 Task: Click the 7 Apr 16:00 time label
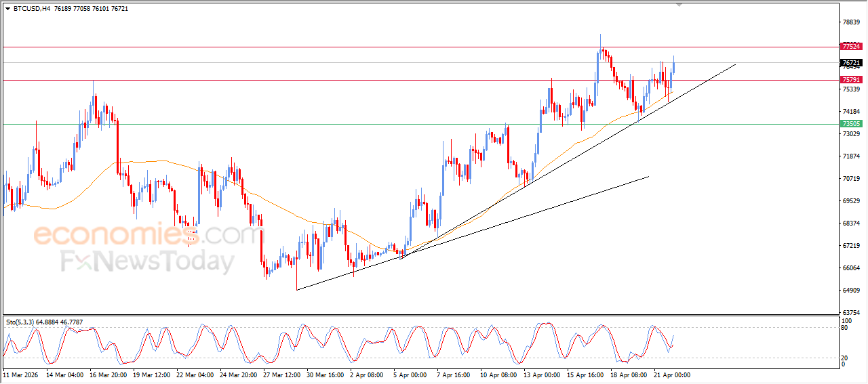click(x=455, y=375)
